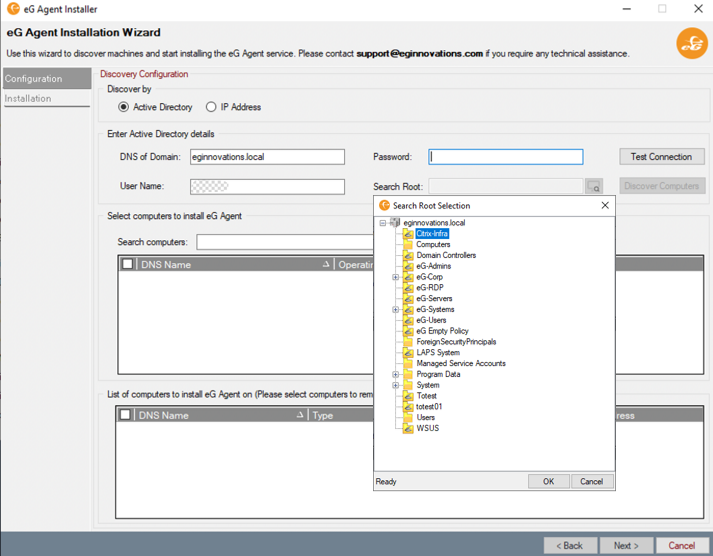
Task: Click the eG-Admins folder icon
Action: click(x=408, y=266)
